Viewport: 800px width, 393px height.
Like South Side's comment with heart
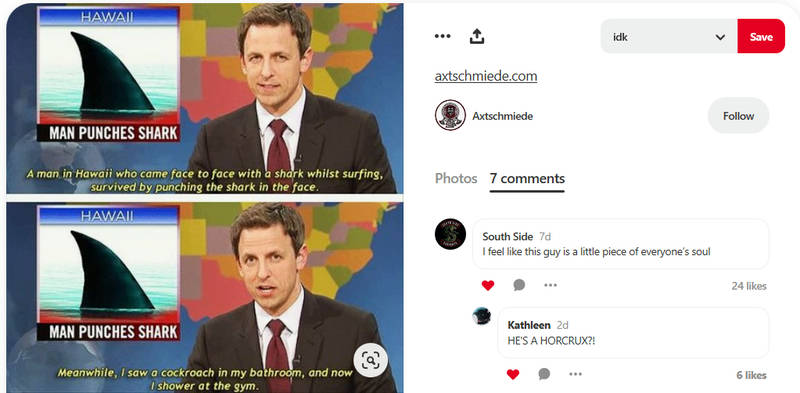pyautogui.click(x=488, y=285)
